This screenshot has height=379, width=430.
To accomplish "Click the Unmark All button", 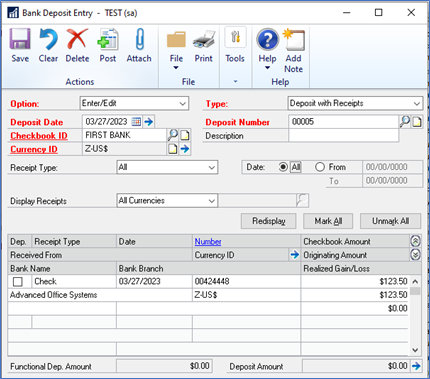I will [391, 221].
